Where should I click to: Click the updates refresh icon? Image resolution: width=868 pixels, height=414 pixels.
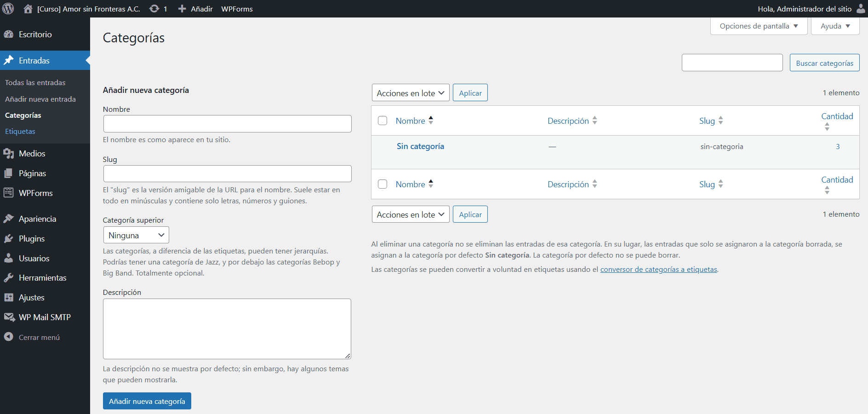point(154,9)
